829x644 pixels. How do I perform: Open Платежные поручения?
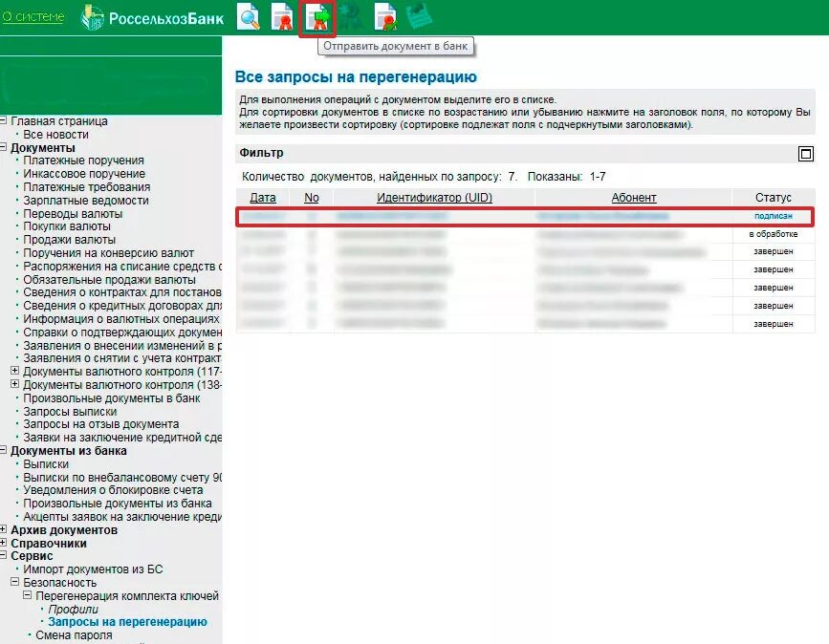(83, 161)
